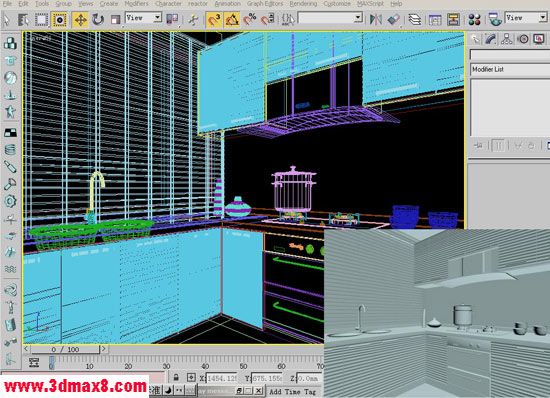Click the Add Time Tag button
Viewport: 550px width, 398px height.
[x=293, y=392]
